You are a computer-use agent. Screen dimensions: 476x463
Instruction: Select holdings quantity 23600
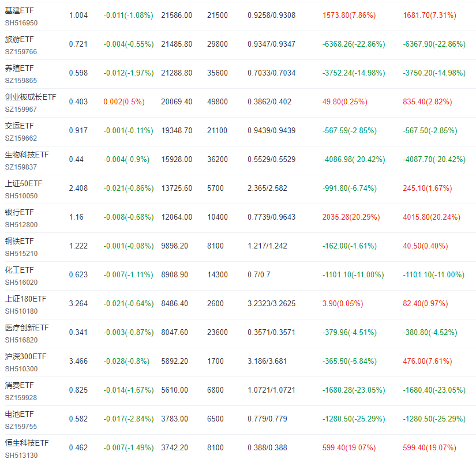click(x=218, y=332)
